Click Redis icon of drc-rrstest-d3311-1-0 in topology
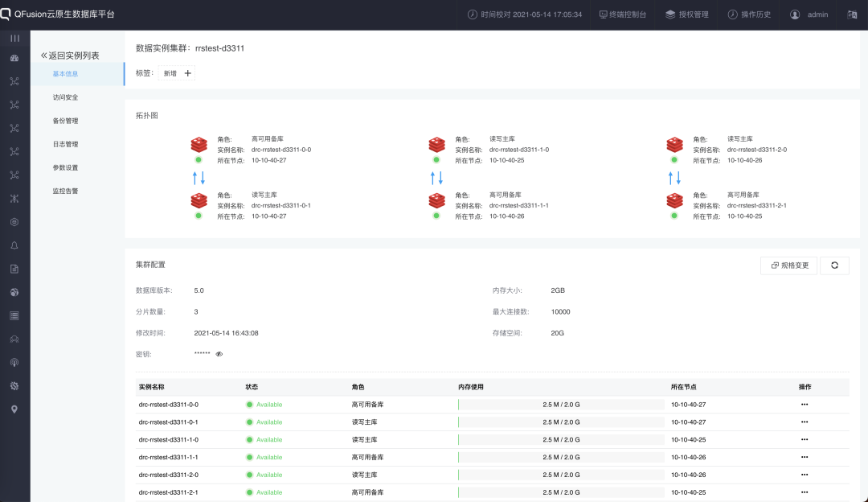The width and height of the screenshot is (868, 502). click(436, 145)
